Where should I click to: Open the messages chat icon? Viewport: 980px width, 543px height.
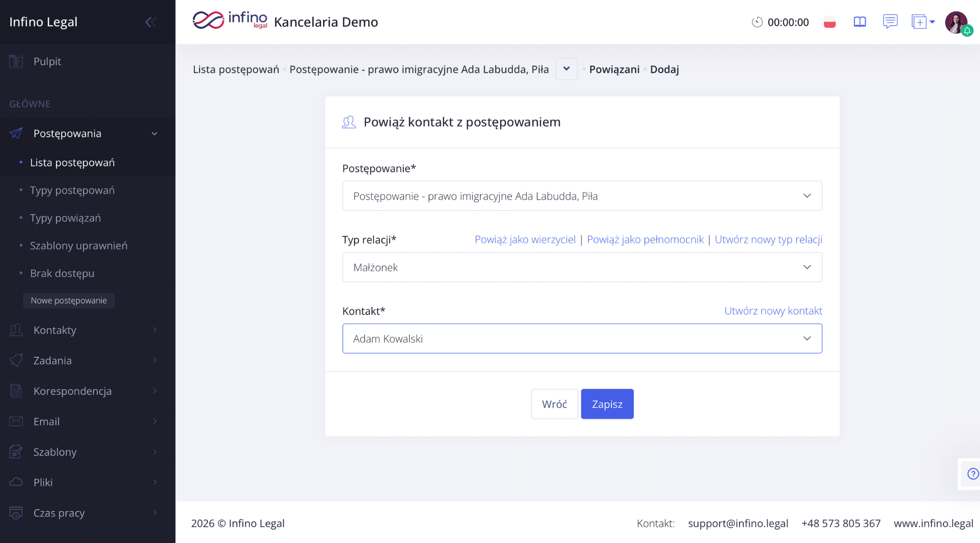pos(890,22)
